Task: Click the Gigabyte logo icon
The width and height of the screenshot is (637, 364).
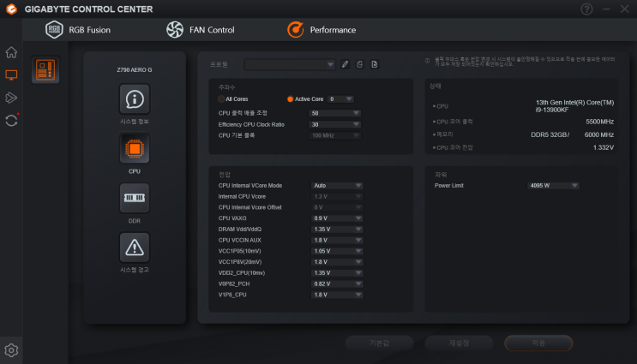Action: (x=11, y=9)
